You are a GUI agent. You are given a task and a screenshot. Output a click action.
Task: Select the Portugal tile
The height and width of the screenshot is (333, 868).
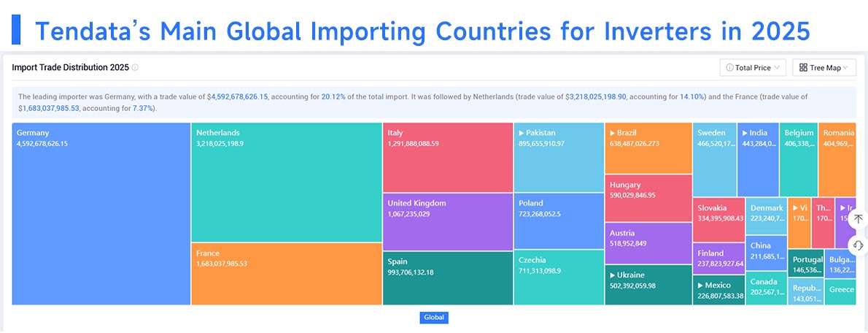(x=806, y=264)
